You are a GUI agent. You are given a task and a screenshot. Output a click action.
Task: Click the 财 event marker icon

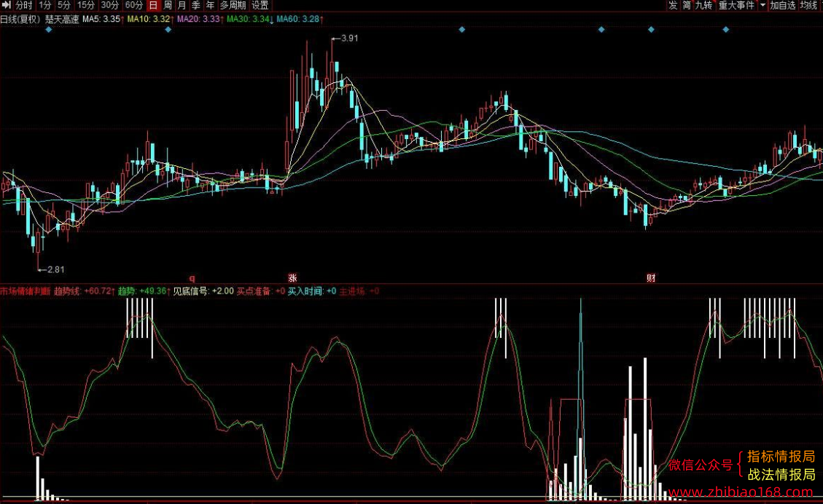click(651, 278)
